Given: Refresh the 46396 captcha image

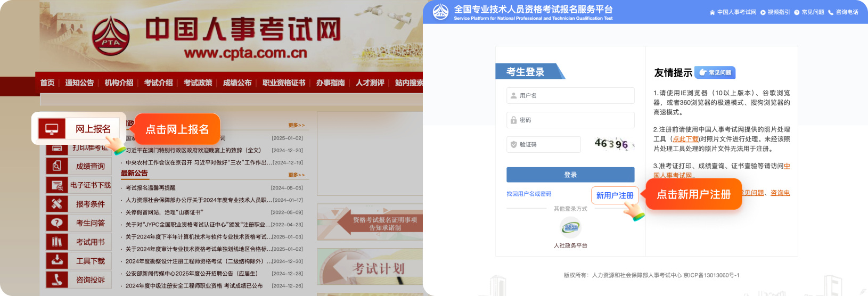Looking at the screenshot, I should 611,144.
